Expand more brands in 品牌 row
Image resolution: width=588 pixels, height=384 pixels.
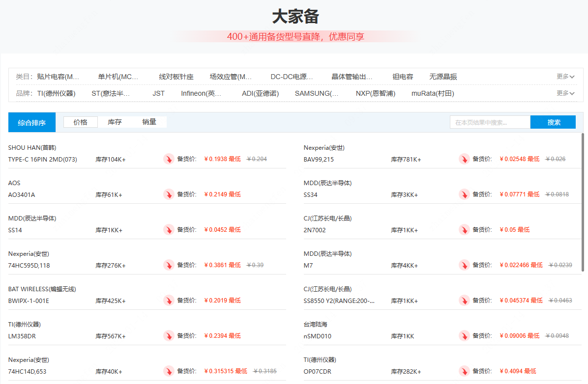tap(565, 93)
